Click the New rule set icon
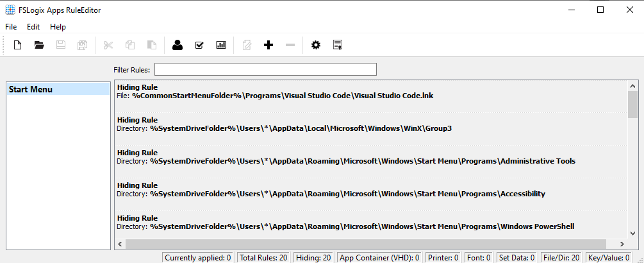Screen dimensions: 644x263 pyautogui.click(x=17, y=45)
